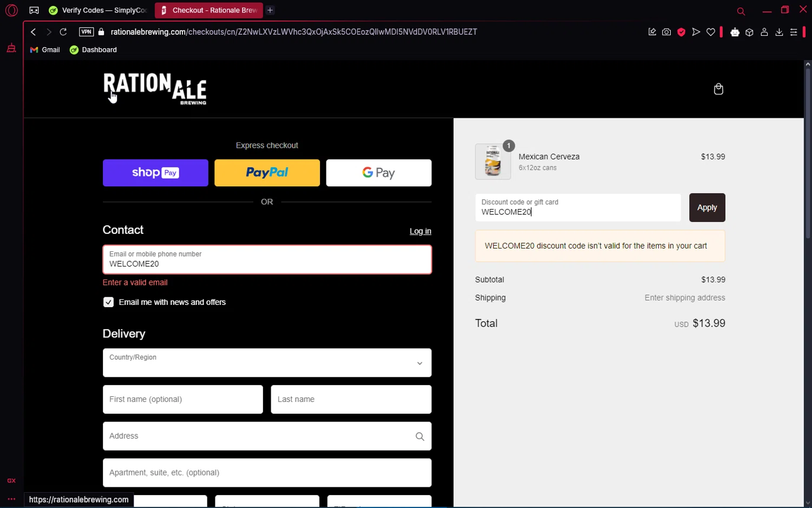Click the Email or mobile phone number field

point(267,259)
